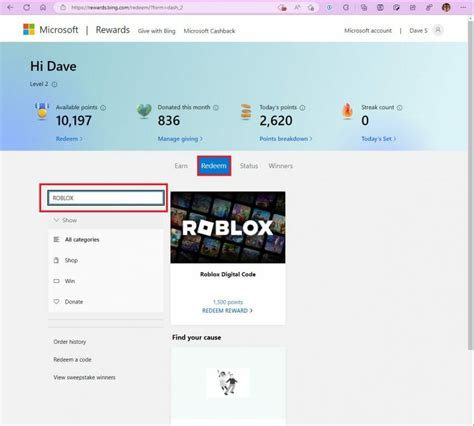Open the Roblox Digital Code thumbnail
This screenshot has width=474, height=426.
click(228, 227)
